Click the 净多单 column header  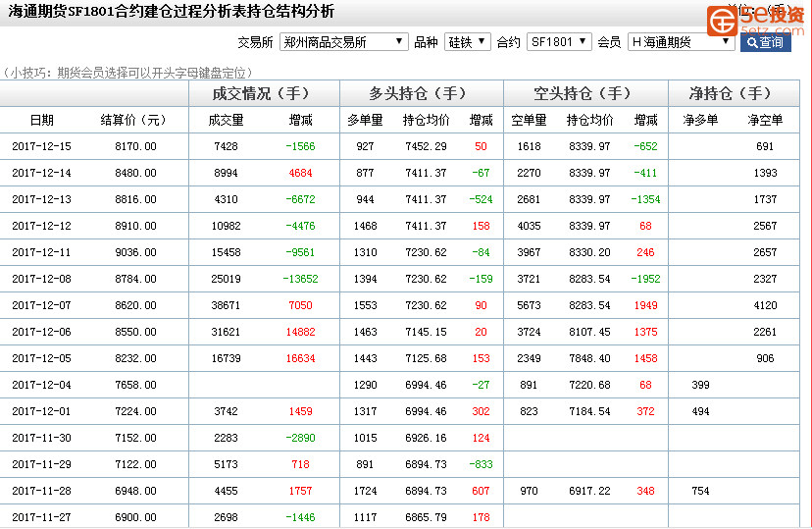pos(700,120)
